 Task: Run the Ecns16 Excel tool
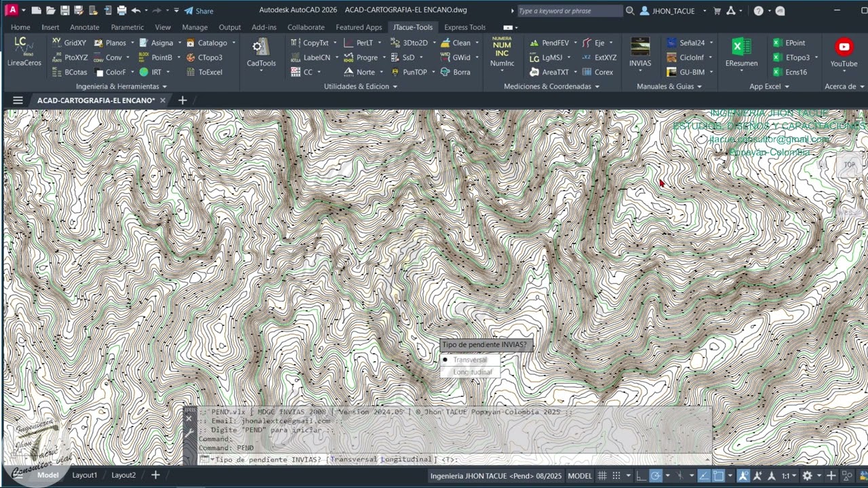tap(790, 72)
